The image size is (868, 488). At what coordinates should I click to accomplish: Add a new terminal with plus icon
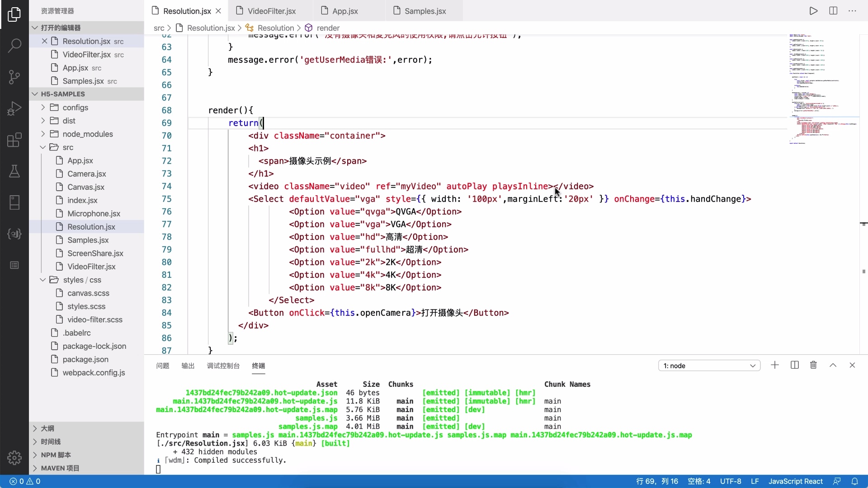point(775,365)
